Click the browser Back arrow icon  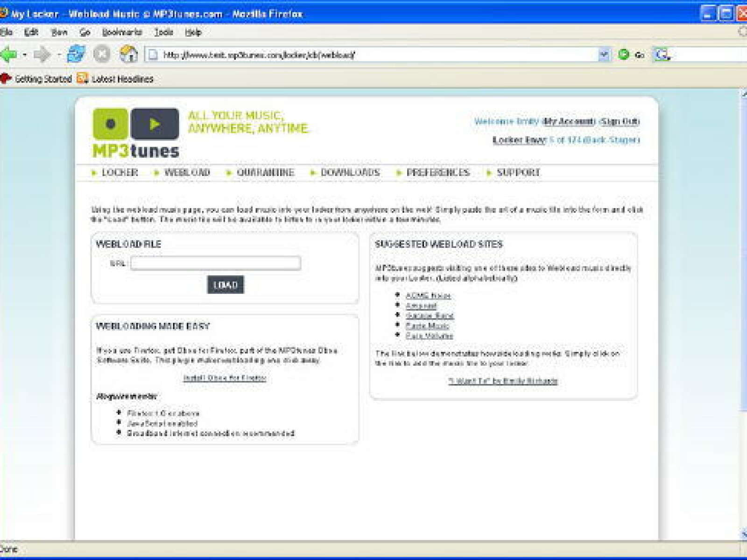point(9,55)
